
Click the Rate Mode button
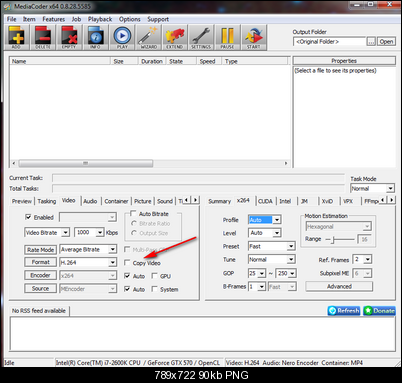[x=40, y=250]
